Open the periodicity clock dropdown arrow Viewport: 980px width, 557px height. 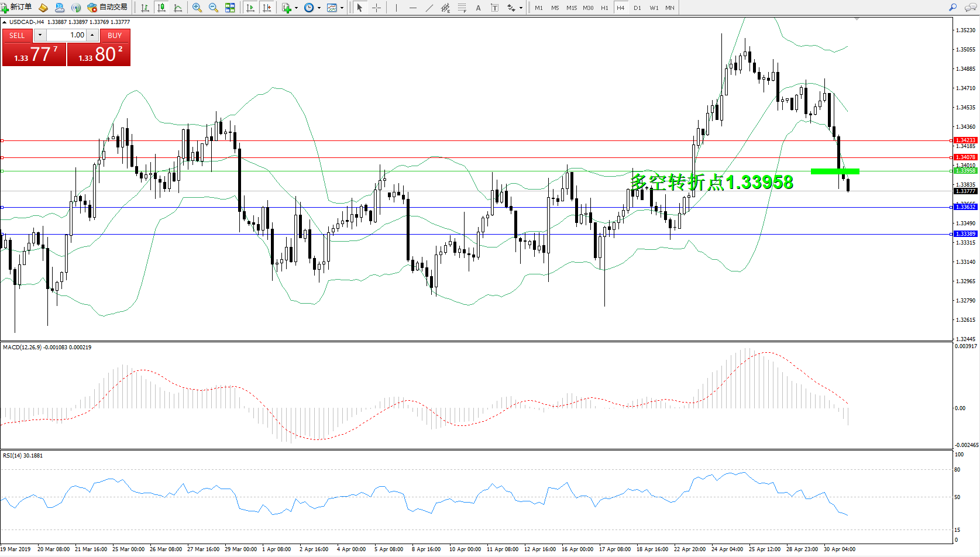[319, 8]
